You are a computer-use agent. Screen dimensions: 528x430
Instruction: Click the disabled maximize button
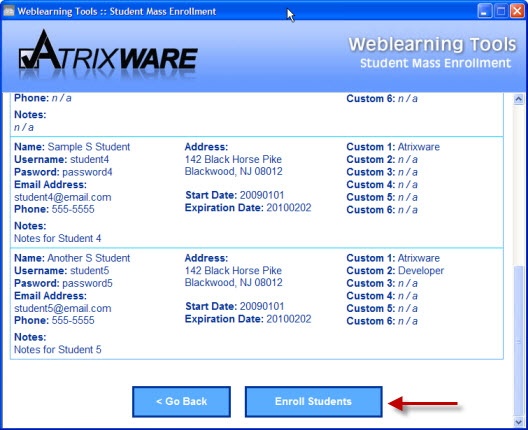coord(501,11)
